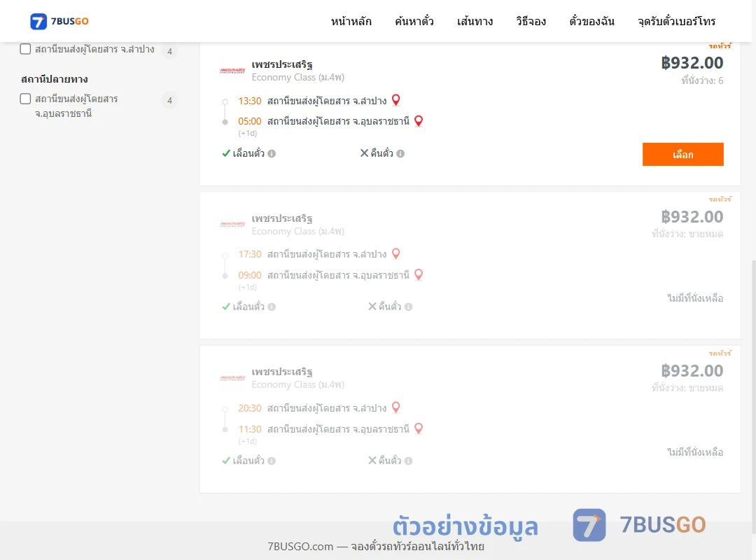Screen dimensions: 756x560
Task: Open the ตั๋วของฉัน menu item
Action: point(591,21)
